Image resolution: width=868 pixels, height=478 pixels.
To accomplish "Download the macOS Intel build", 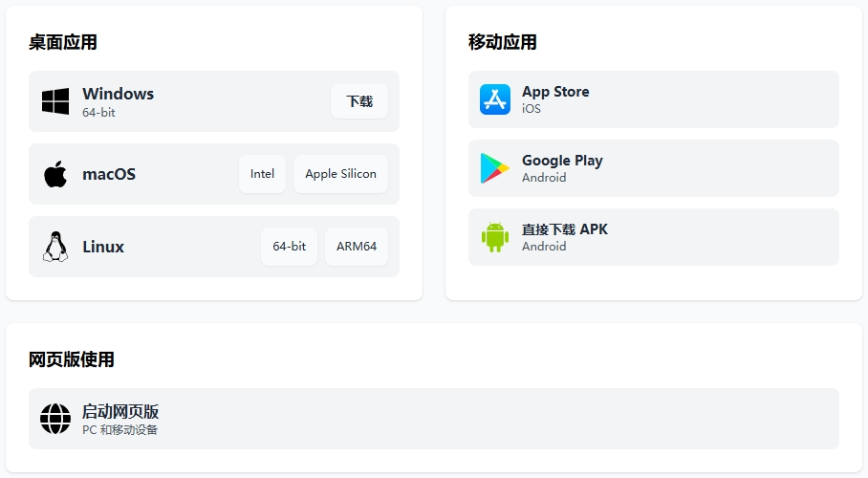I will 262,174.
